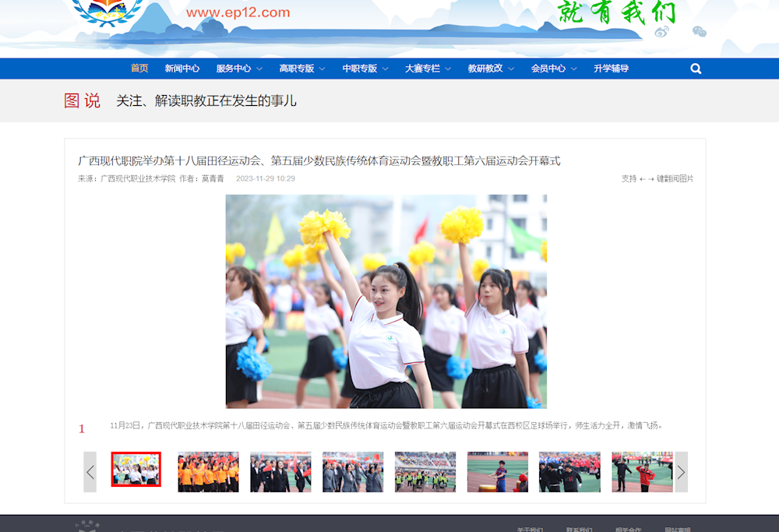Click the www.ep12.com site link
779x532 pixels.
[x=238, y=12]
